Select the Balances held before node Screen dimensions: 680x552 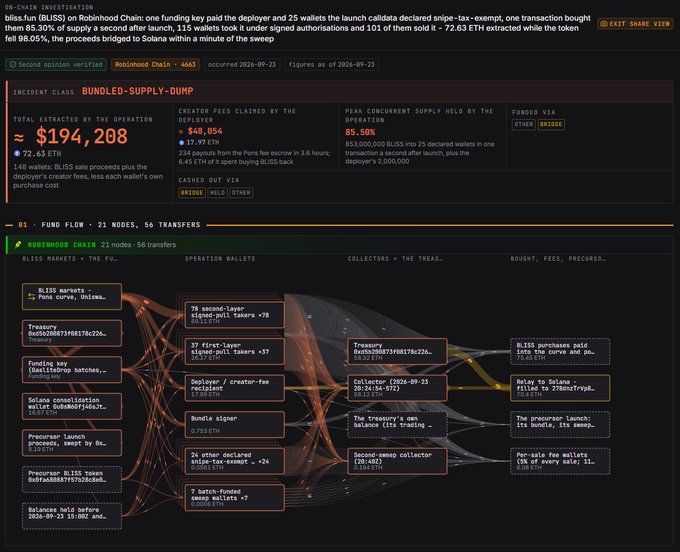(x=72, y=516)
